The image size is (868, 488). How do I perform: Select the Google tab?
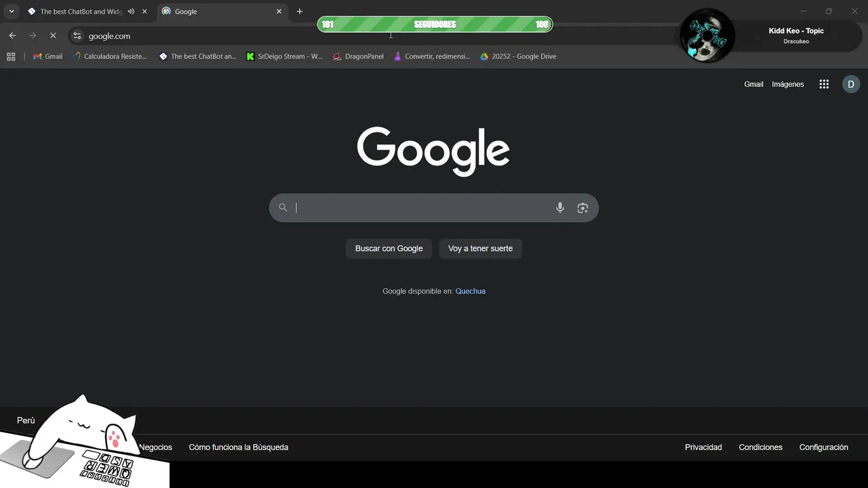pyautogui.click(x=222, y=12)
